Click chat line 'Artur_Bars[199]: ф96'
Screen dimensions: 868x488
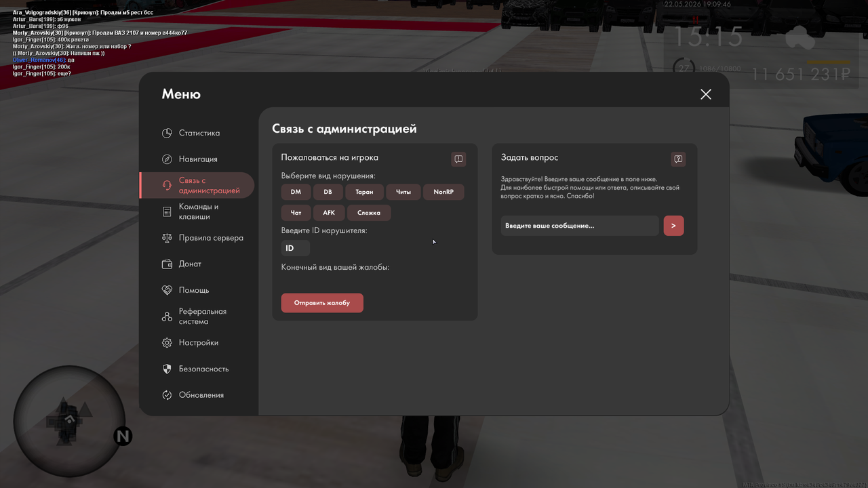(x=41, y=26)
